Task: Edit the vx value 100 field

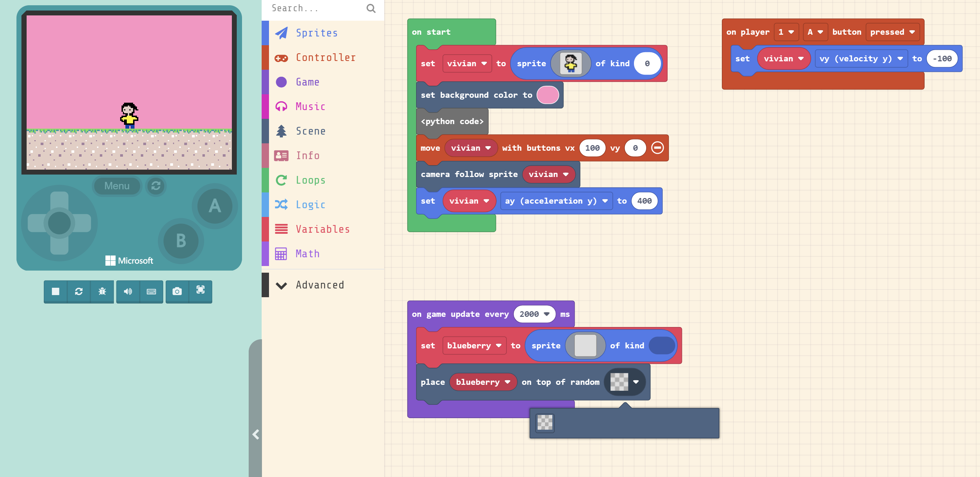Action: tap(592, 148)
